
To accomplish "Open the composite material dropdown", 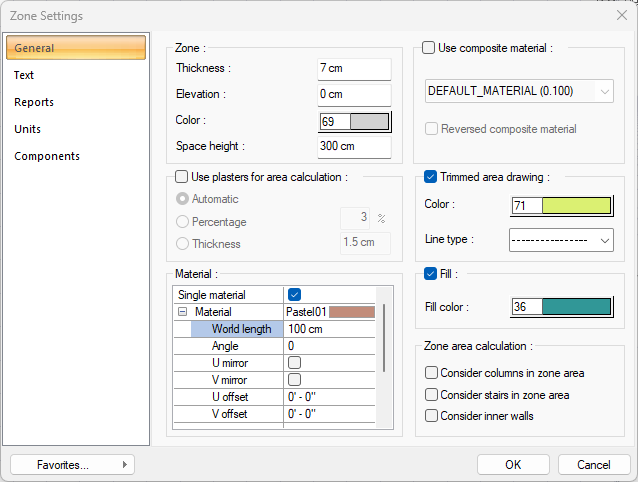I will (x=519, y=92).
